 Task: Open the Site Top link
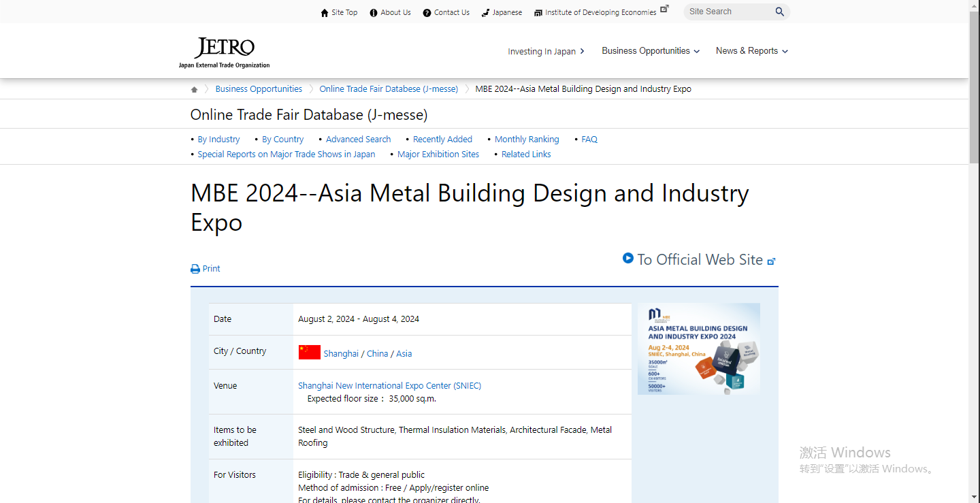tap(344, 12)
